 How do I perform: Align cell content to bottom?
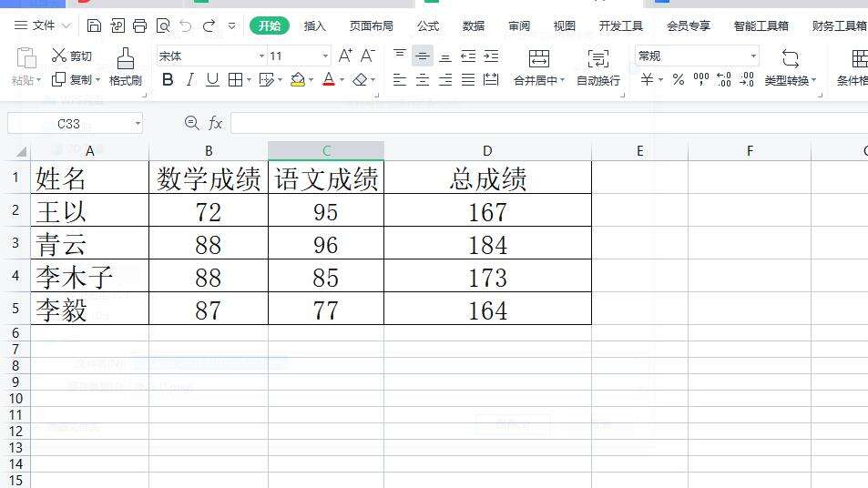pos(445,56)
